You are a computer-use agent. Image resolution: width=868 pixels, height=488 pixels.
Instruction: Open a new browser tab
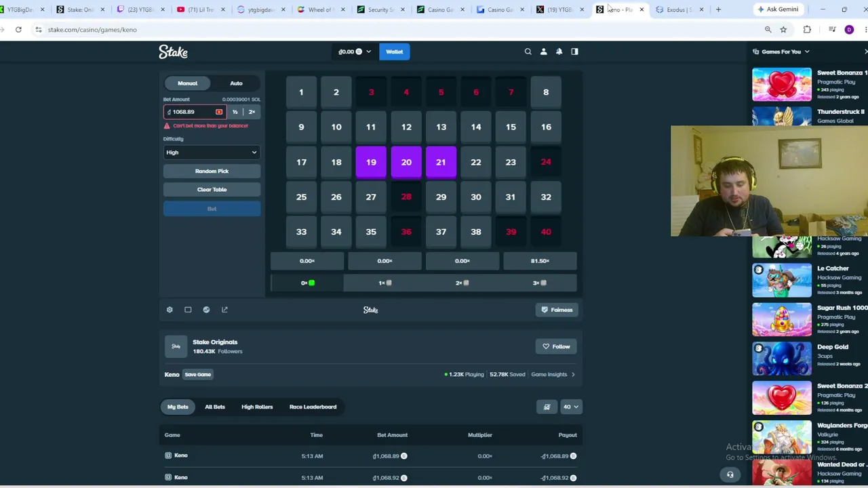(718, 9)
